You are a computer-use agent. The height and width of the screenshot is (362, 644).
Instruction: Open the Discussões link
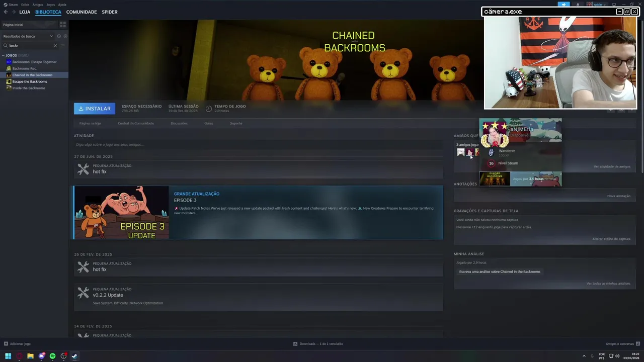(x=179, y=123)
